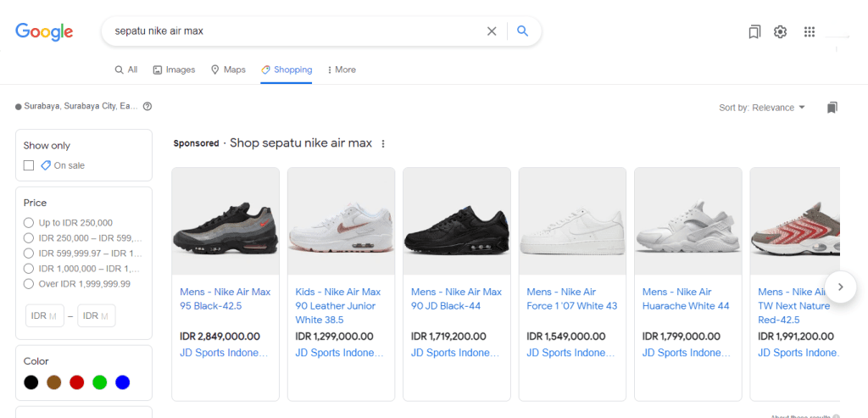
Task: Click the saved items icon beside Sort by
Action: (x=832, y=108)
